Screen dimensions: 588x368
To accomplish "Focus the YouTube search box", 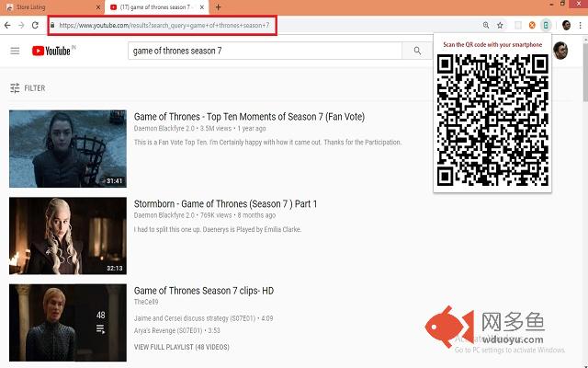I will pos(265,51).
